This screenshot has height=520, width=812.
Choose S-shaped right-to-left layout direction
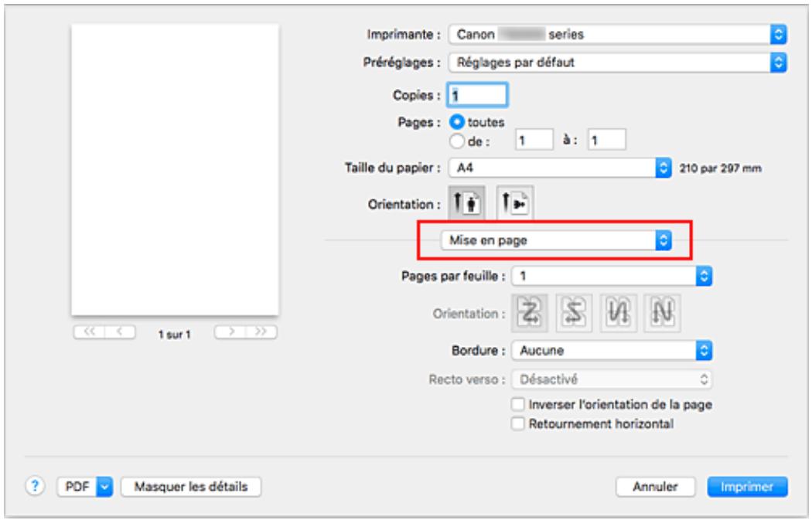click(x=574, y=313)
